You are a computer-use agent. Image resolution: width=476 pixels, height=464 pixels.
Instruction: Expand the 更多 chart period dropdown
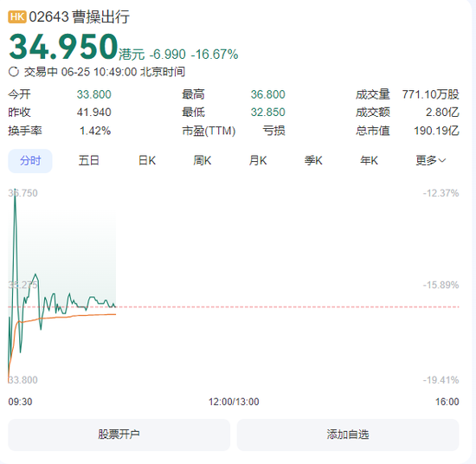click(x=430, y=160)
